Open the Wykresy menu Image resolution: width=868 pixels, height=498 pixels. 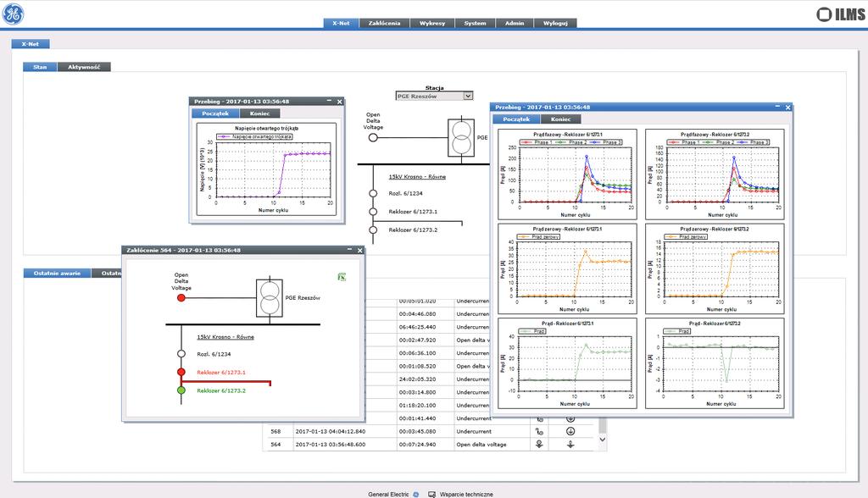click(432, 23)
